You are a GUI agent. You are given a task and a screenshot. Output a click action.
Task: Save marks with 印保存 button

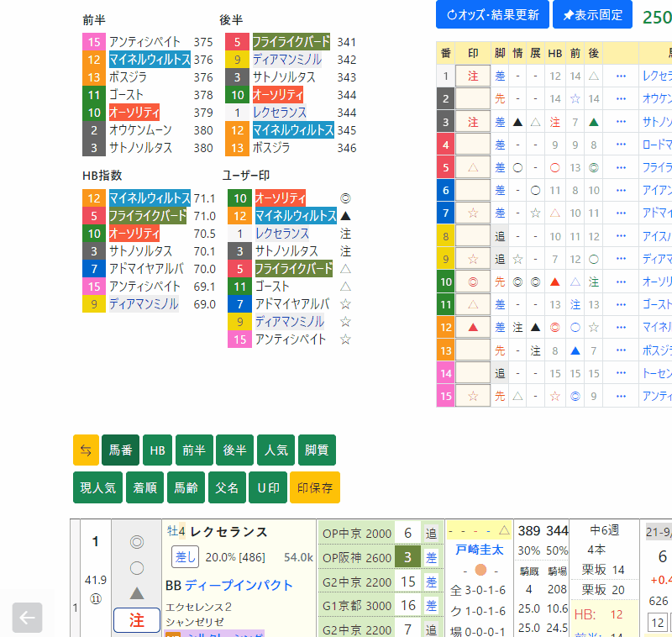pyautogui.click(x=314, y=487)
